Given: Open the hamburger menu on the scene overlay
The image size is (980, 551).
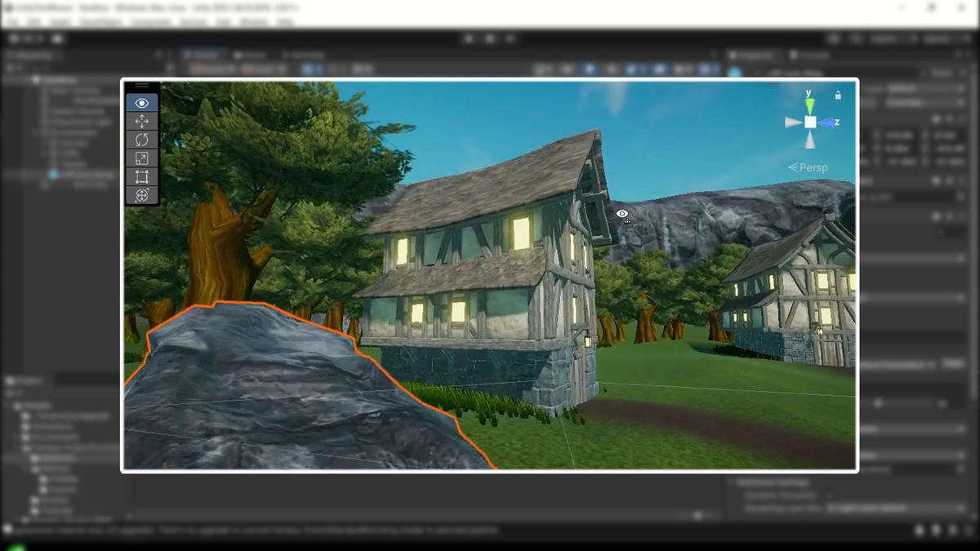Looking at the screenshot, I should click(x=142, y=84).
